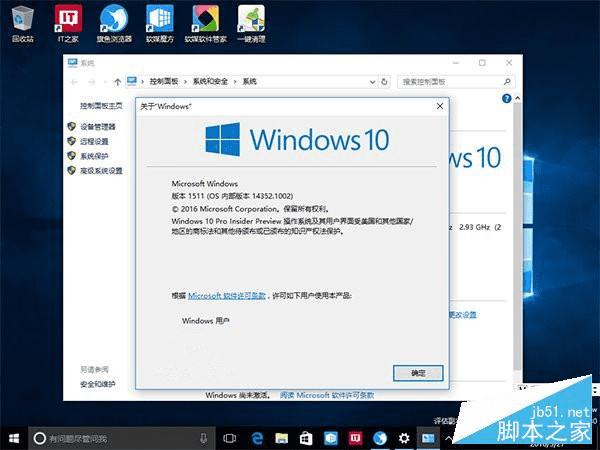Click the Cortana search box

pos(122,438)
